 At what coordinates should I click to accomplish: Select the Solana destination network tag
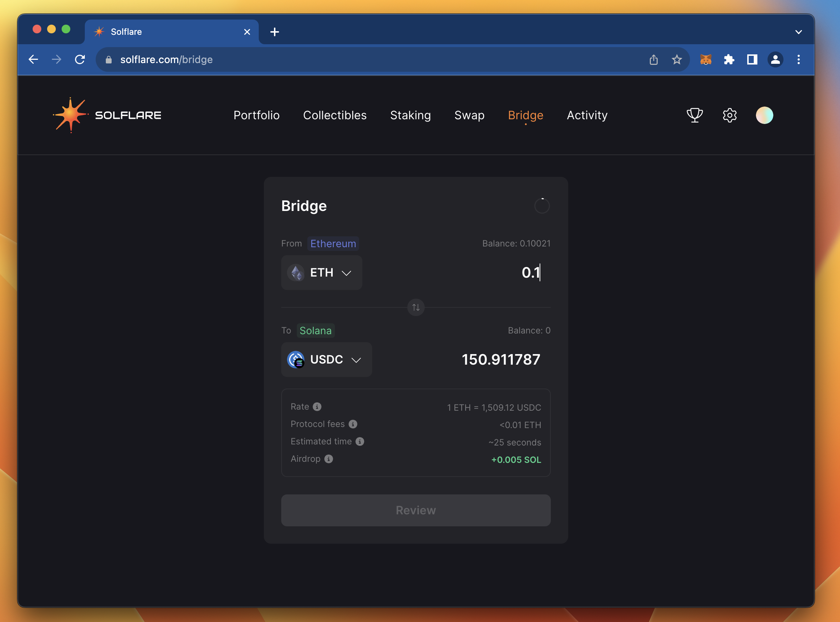[x=315, y=331]
